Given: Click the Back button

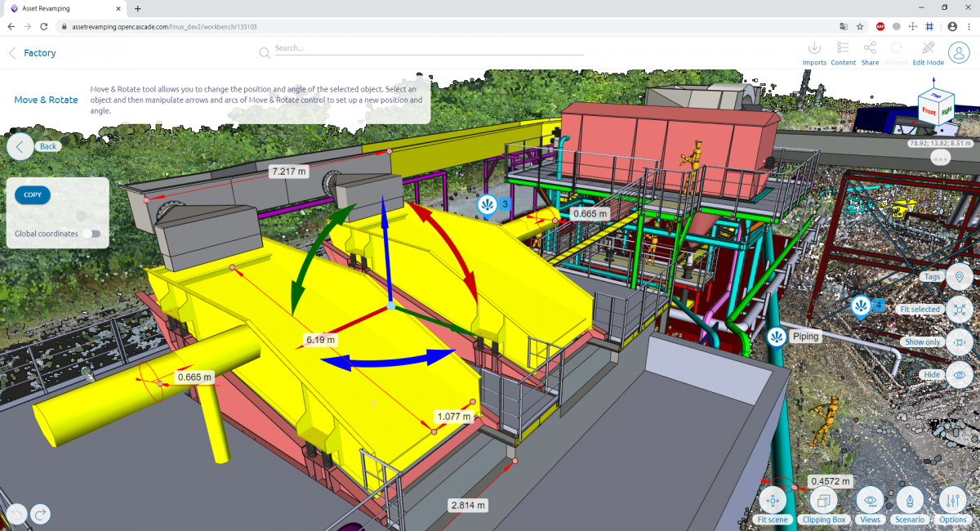Looking at the screenshot, I should click(20, 147).
